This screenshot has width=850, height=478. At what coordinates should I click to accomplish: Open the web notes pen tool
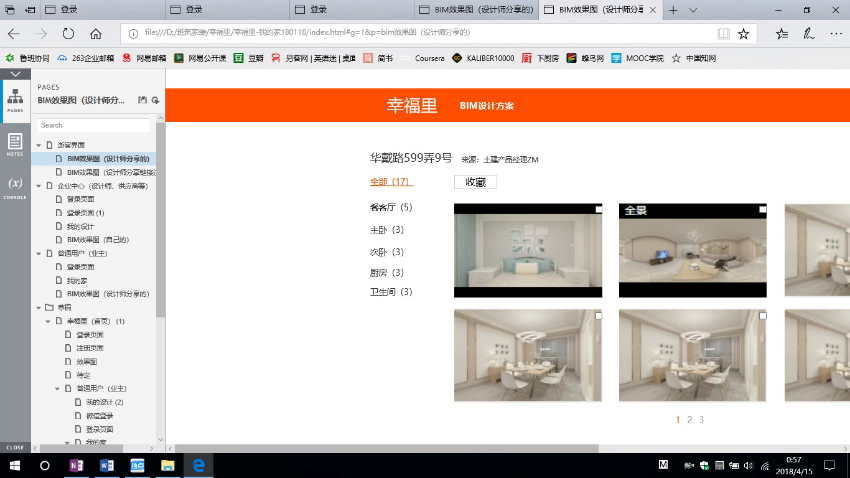[808, 34]
